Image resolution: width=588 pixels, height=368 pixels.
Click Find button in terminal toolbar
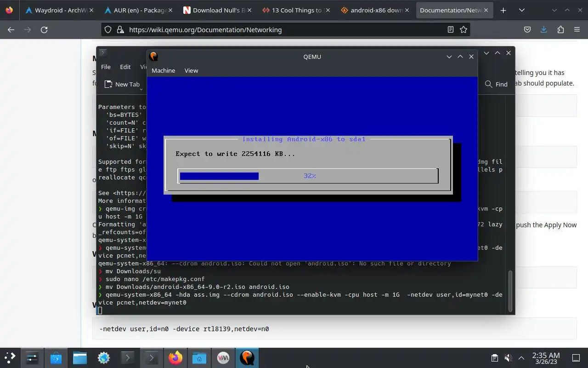tap(496, 84)
